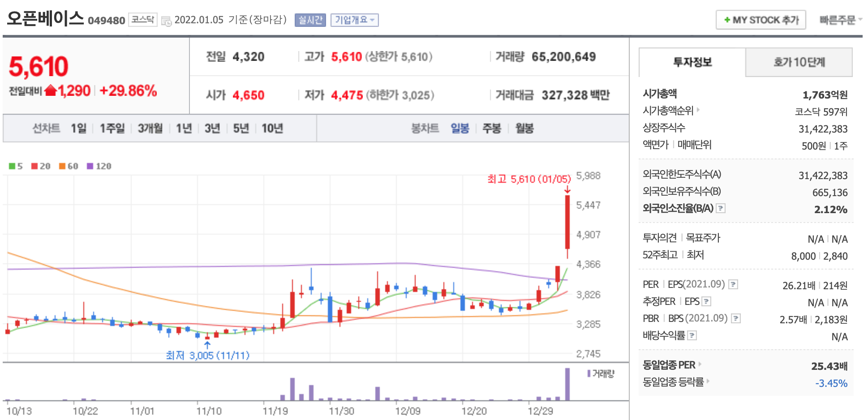
Task: Click the 시가 value 4,650
Action: click(x=249, y=95)
